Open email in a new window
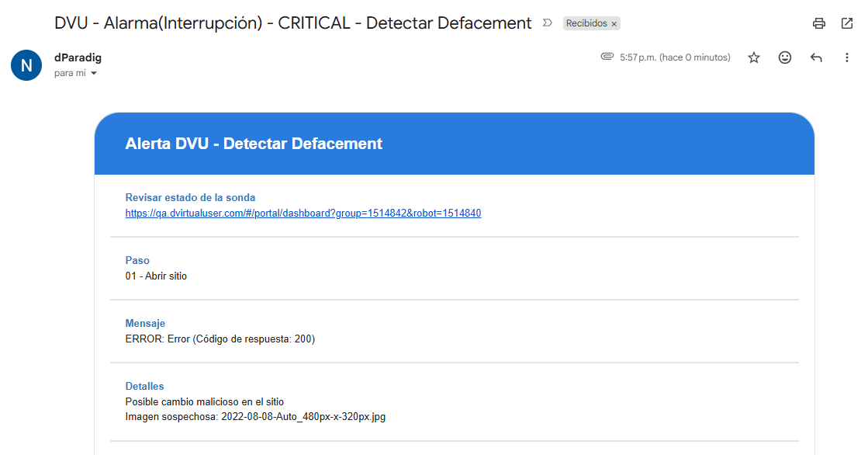 click(846, 23)
